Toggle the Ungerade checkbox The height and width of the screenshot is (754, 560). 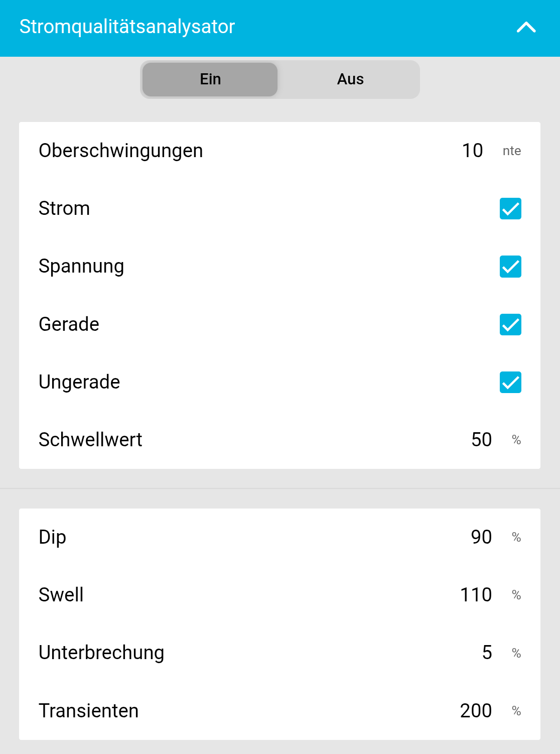click(x=510, y=383)
